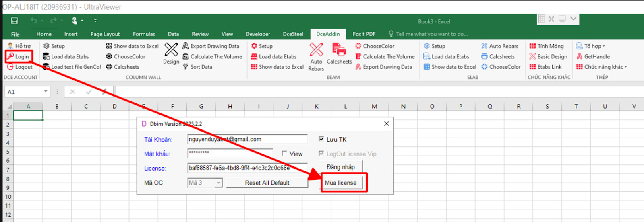Select cell A1 in the worksheet

tap(28, 116)
